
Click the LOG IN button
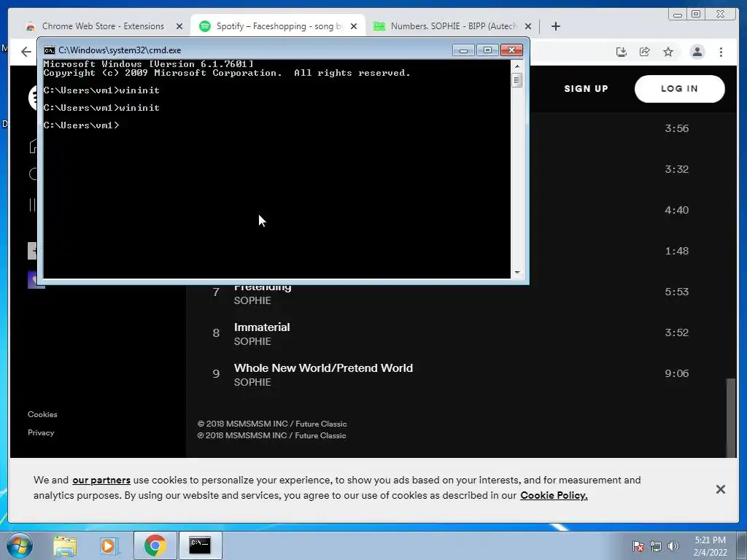coord(679,88)
